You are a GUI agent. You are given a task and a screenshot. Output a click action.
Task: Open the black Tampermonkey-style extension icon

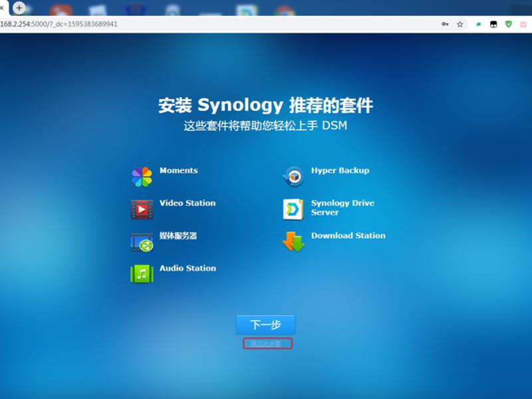493,24
